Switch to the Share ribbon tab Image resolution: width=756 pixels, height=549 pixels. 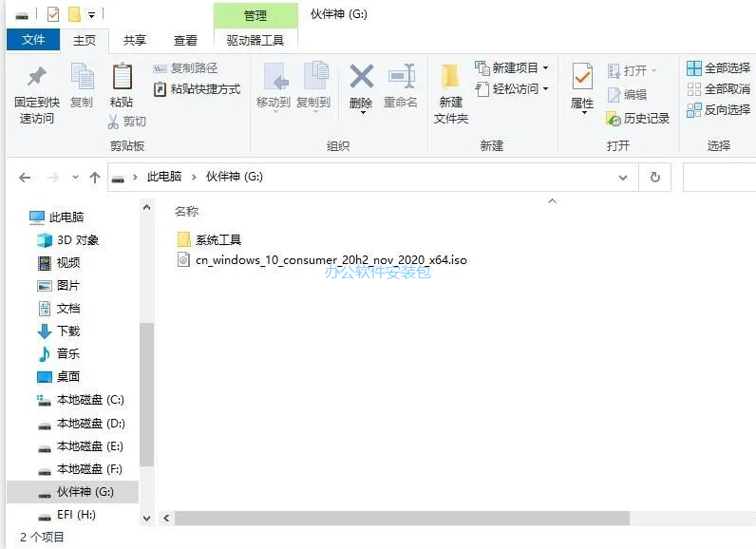click(x=135, y=40)
